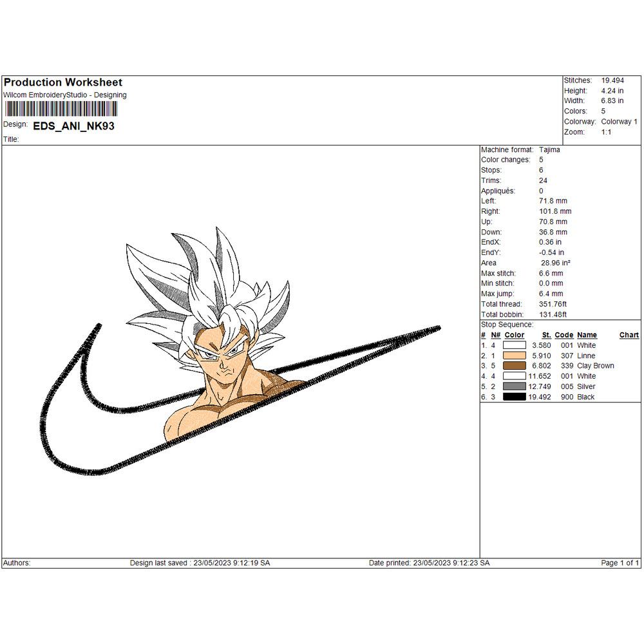Sort by the Code column header
644x644 pixels.
click(x=564, y=335)
